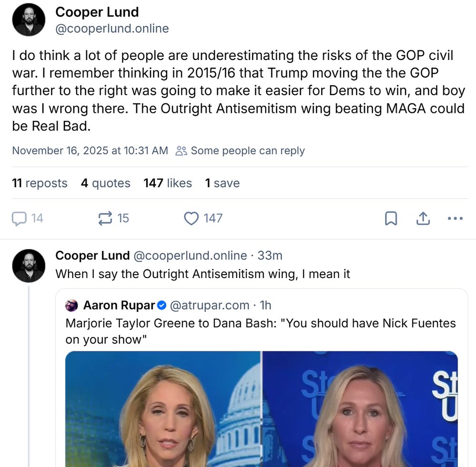476x467 pixels.
Task: View the 147 likes list
Action: [x=168, y=183]
